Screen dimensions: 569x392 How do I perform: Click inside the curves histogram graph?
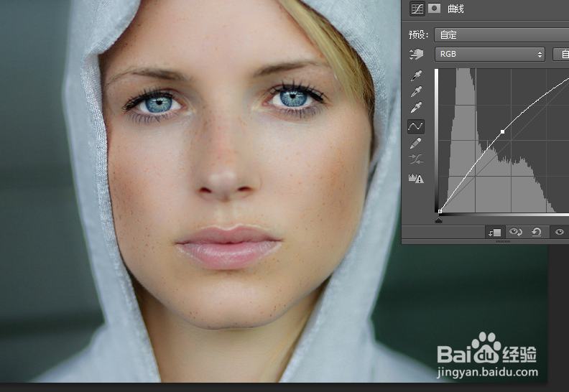point(504,140)
